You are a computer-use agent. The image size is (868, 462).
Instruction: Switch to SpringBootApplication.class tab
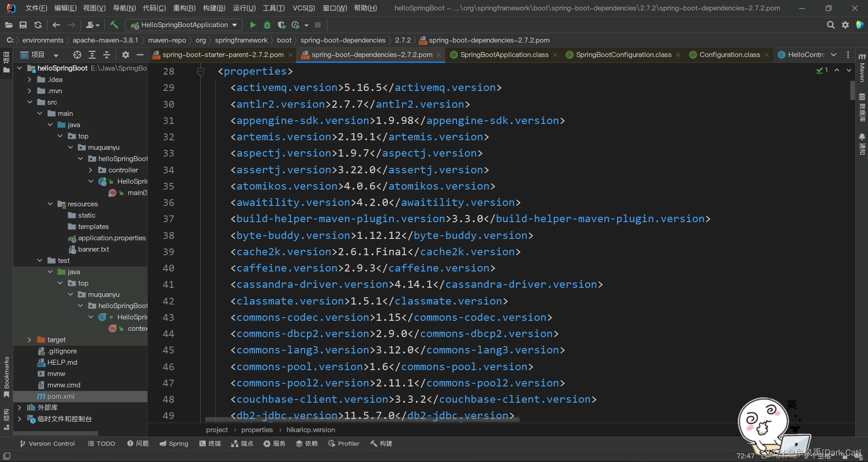504,55
